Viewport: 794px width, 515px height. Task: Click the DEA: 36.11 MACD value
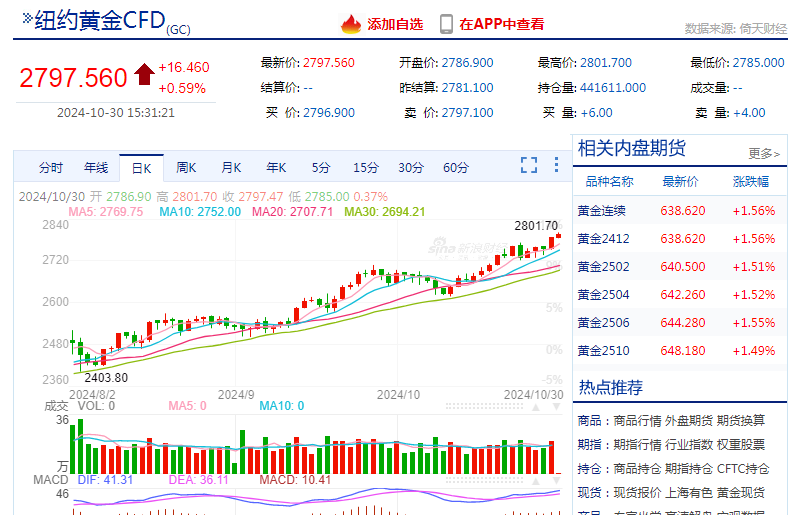pyautogui.click(x=198, y=480)
